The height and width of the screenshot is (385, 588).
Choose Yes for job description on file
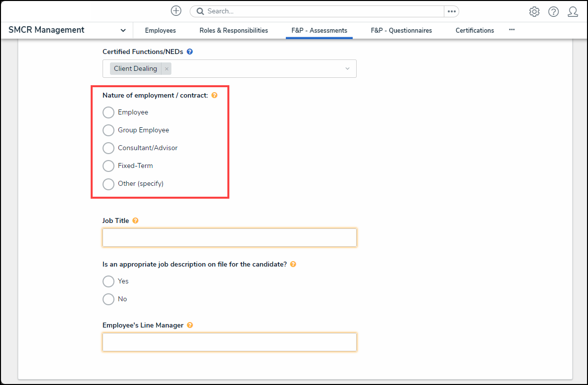click(x=108, y=281)
